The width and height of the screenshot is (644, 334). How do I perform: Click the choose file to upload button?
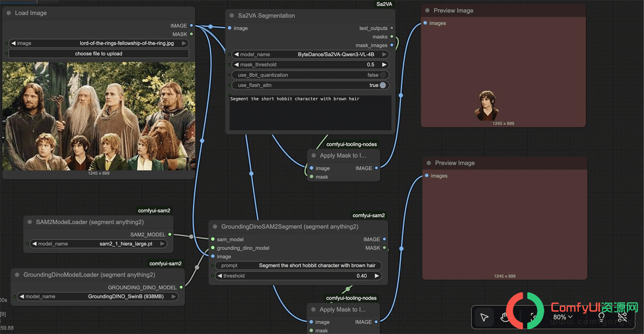coord(99,54)
